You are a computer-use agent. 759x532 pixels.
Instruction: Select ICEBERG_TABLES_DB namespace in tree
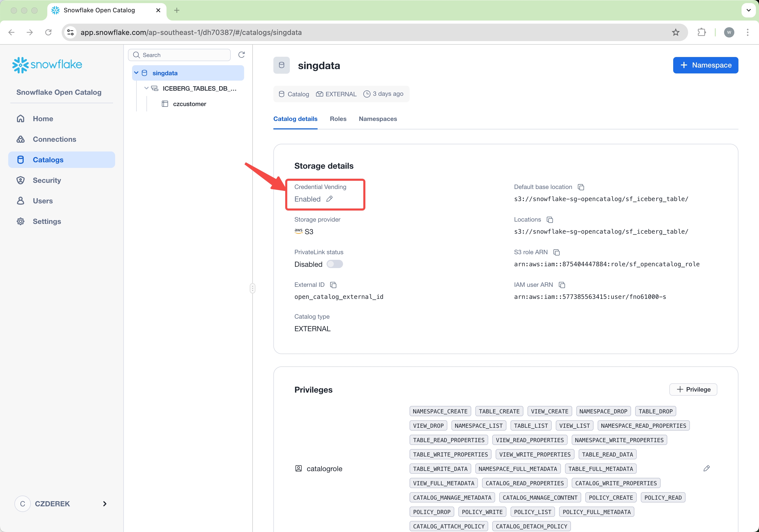click(199, 88)
